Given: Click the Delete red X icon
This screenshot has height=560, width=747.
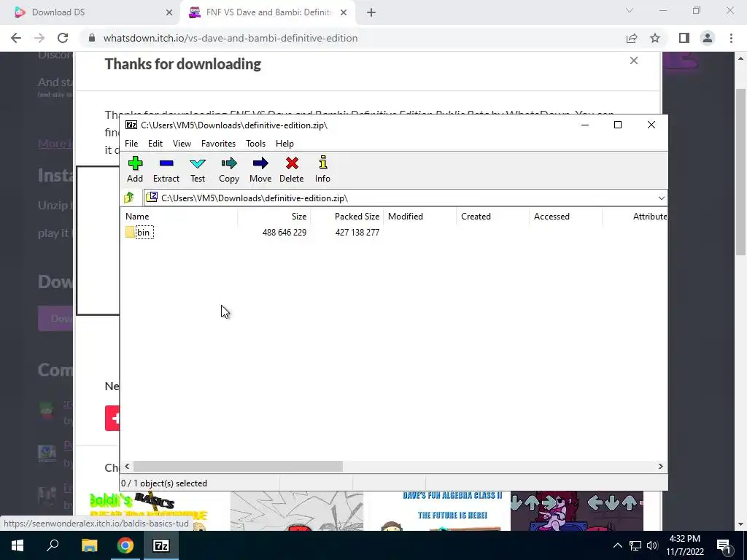Looking at the screenshot, I should (x=292, y=169).
